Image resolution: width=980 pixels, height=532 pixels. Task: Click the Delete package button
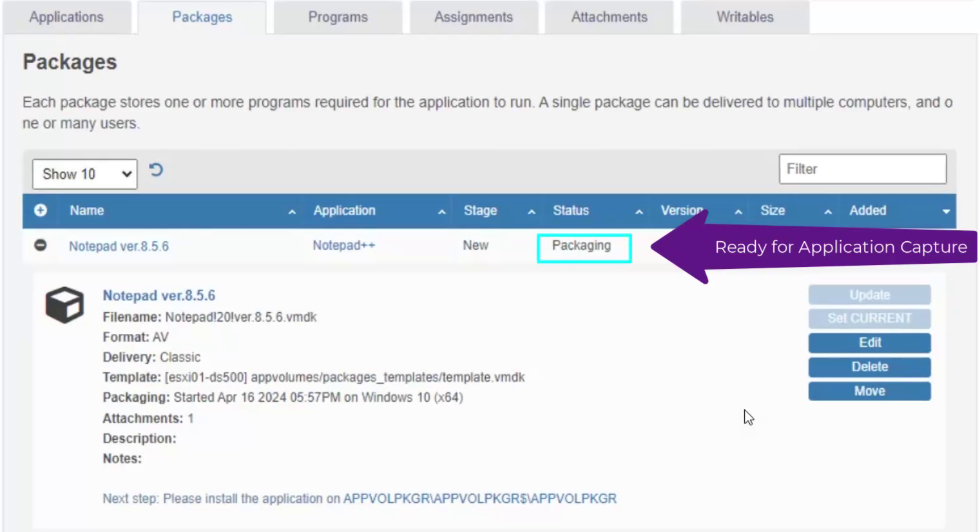869,367
